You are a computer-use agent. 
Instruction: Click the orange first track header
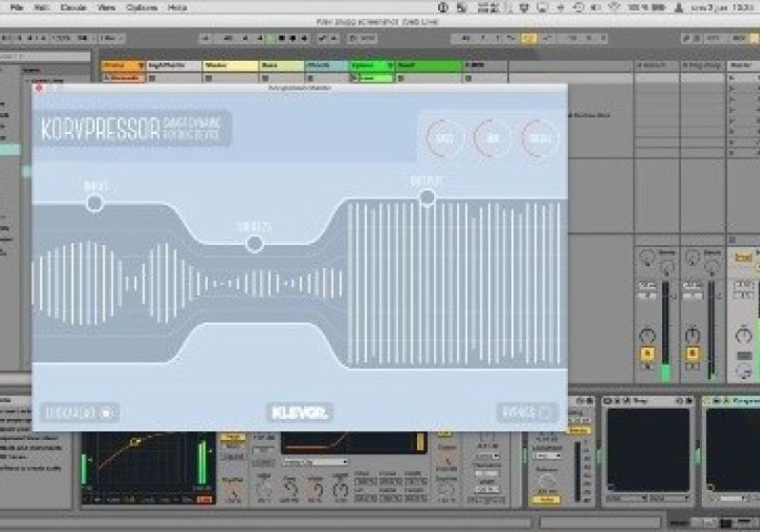coord(123,66)
